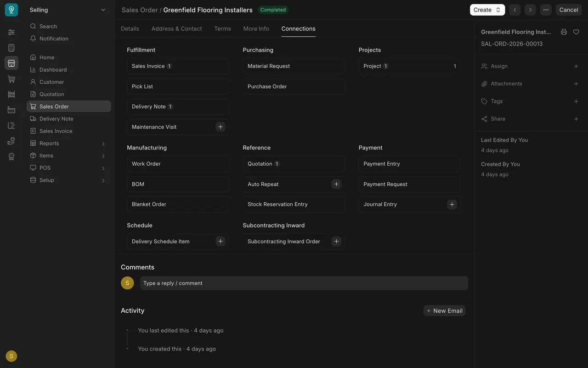Add Subcontracting Inward Order with plus icon
This screenshot has height=368, width=588.
(336, 241)
